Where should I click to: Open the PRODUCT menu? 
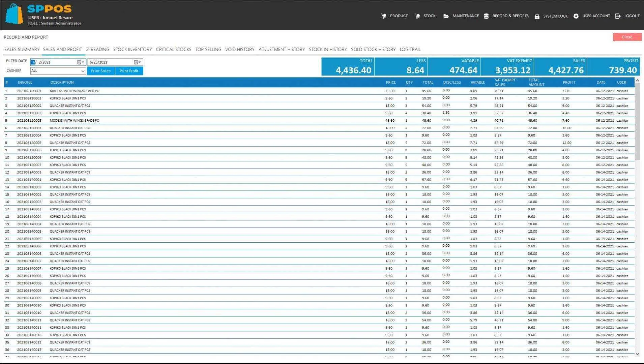[399, 16]
